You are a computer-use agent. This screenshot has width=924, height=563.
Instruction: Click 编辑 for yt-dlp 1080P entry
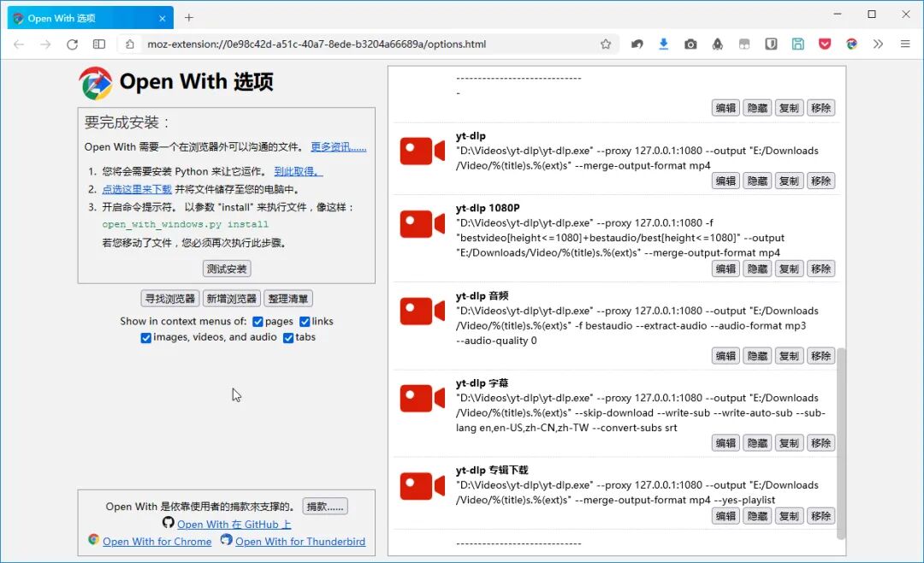[x=726, y=269]
